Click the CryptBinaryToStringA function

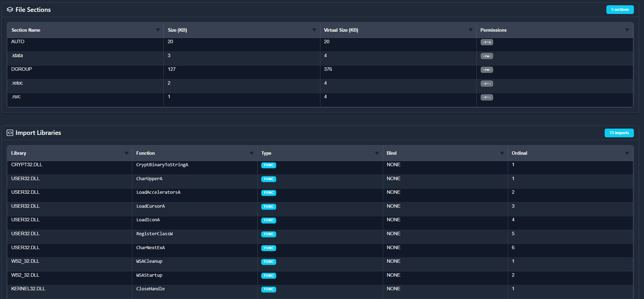pyautogui.click(x=162, y=165)
